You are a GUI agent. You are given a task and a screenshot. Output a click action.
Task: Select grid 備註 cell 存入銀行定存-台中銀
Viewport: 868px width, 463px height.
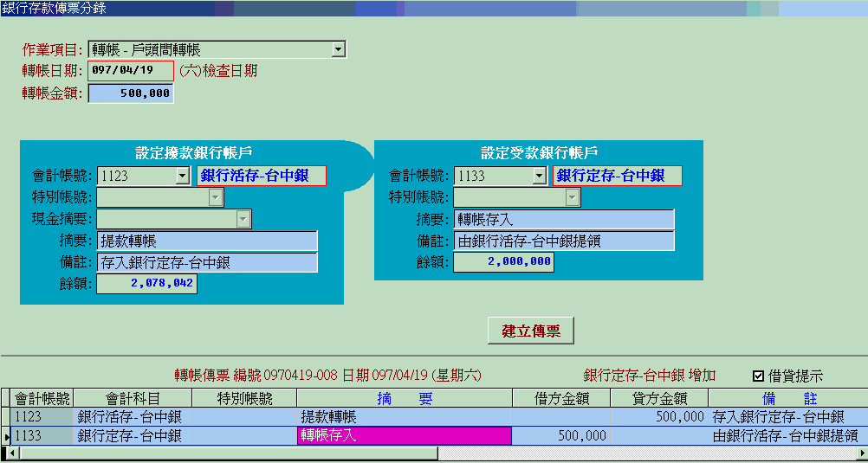pos(787,417)
